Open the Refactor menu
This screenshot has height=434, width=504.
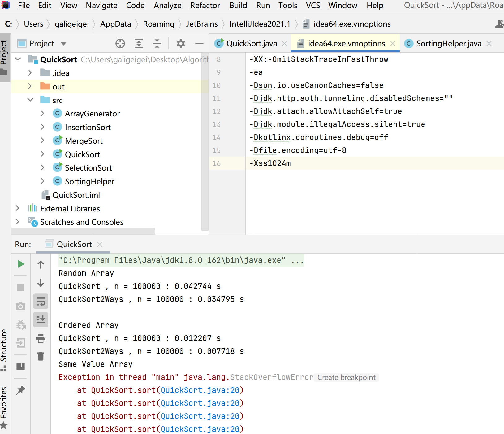click(x=205, y=6)
